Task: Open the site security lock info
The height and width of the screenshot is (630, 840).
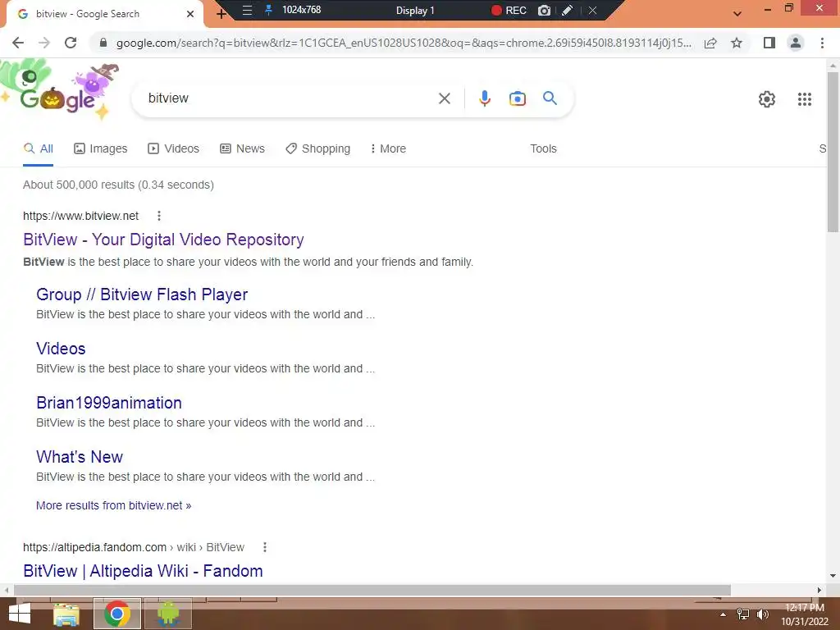Action: 104,43
